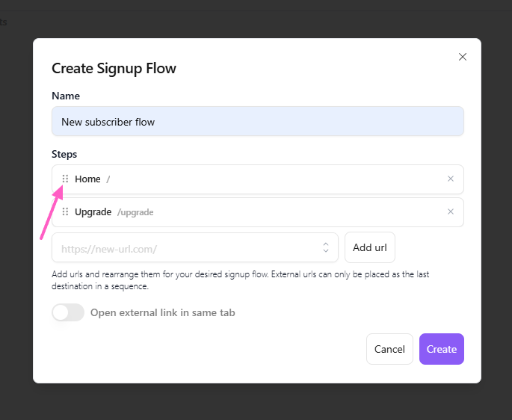Click the Open external link label text

point(163,312)
